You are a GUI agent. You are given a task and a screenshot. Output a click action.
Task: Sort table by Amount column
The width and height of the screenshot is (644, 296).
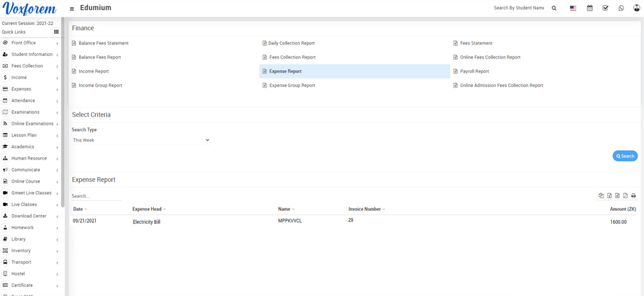click(x=622, y=209)
